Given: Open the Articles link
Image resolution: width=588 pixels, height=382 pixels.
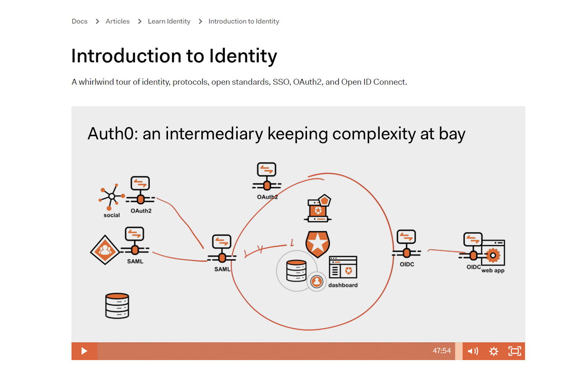Looking at the screenshot, I should click(117, 21).
